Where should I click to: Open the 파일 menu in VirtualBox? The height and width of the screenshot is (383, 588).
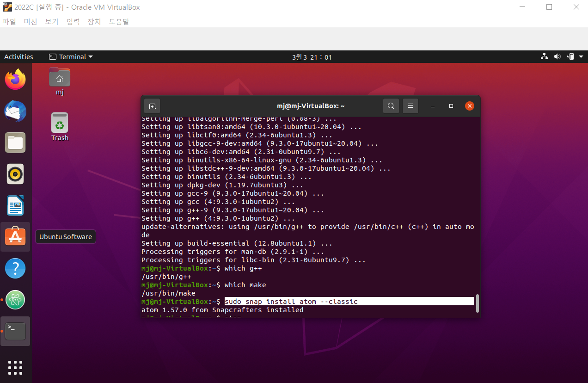tap(9, 21)
